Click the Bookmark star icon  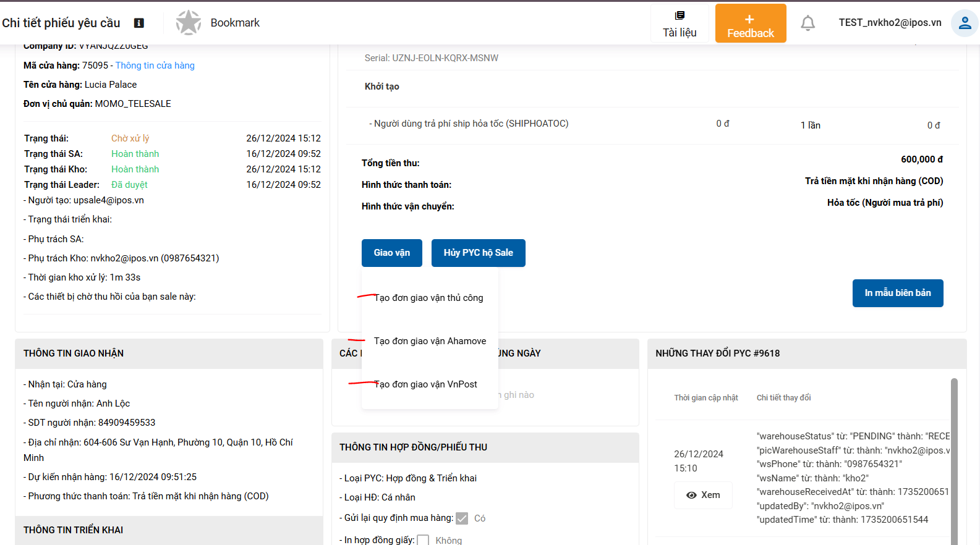point(188,23)
